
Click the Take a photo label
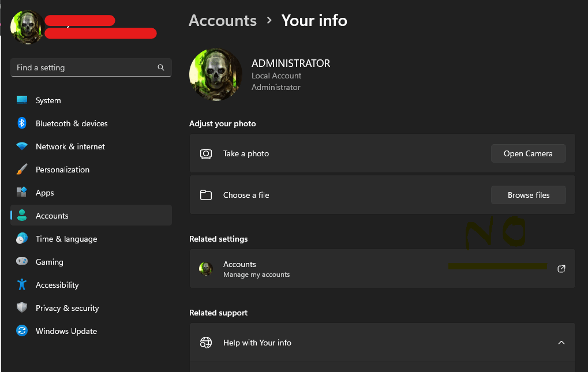(x=246, y=153)
